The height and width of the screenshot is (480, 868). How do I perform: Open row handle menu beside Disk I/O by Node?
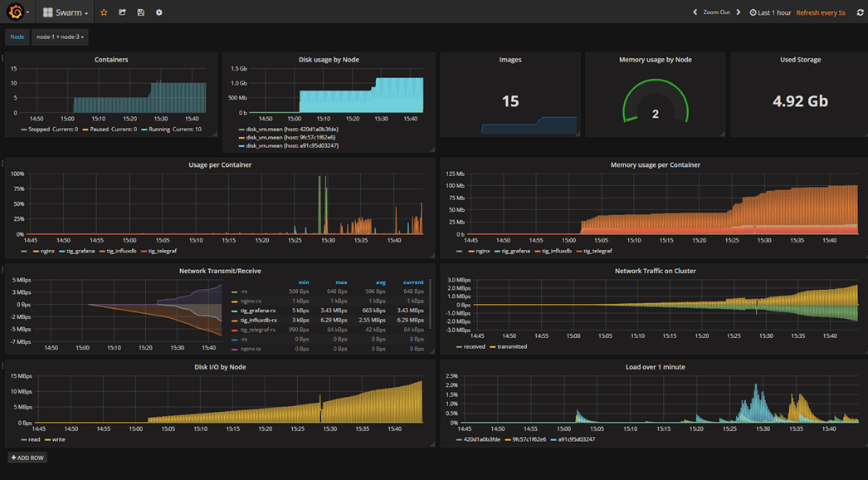coord(2,365)
